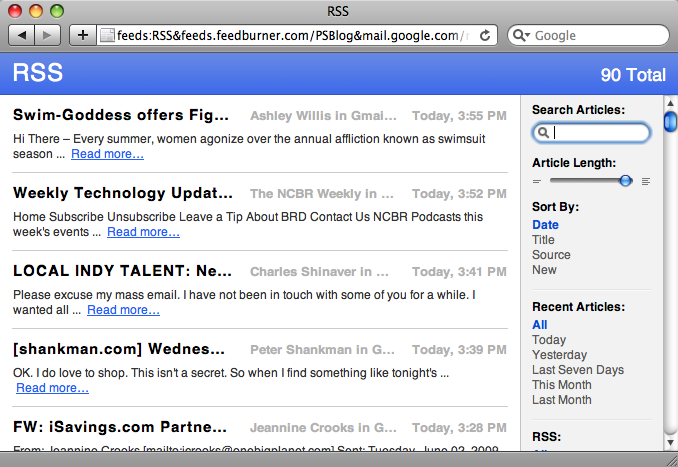Click Peter Shankman in G... source
Viewport: 678px width, 467px height.
tap(322, 349)
